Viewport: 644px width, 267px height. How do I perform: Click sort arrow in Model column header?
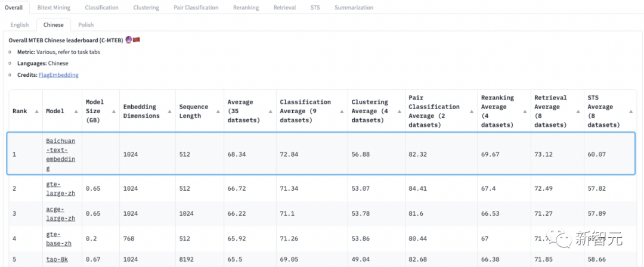click(x=76, y=111)
